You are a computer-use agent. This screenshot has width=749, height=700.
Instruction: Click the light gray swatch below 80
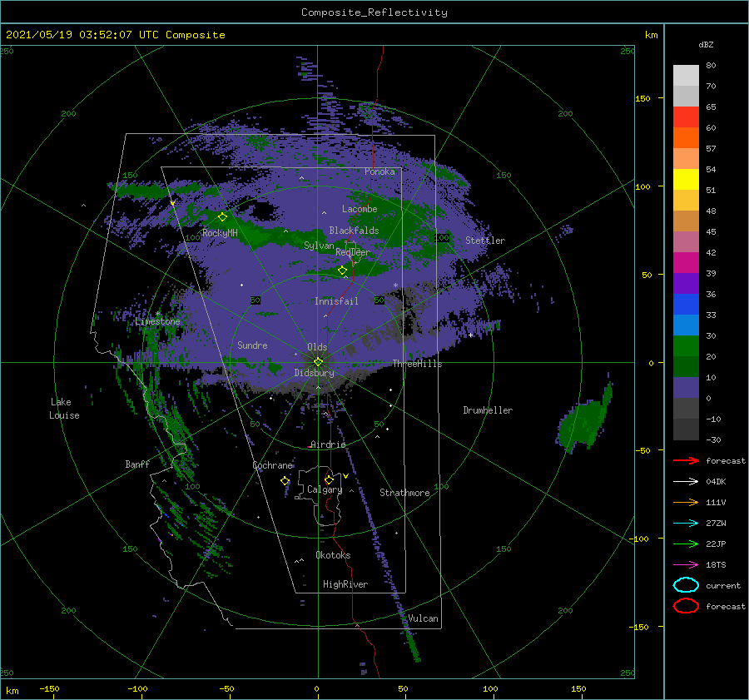point(686,76)
